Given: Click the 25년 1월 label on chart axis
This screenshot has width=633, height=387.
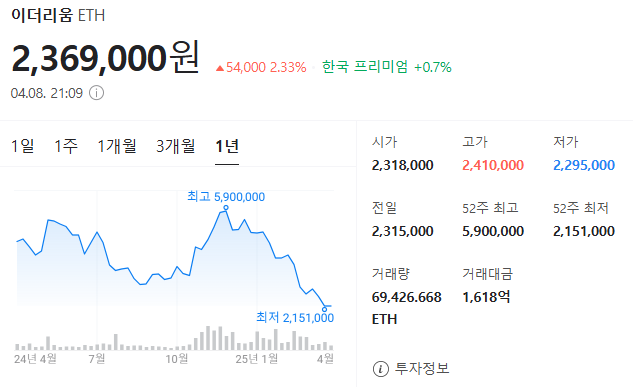Looking at the screenshot, I should point(257,358).
